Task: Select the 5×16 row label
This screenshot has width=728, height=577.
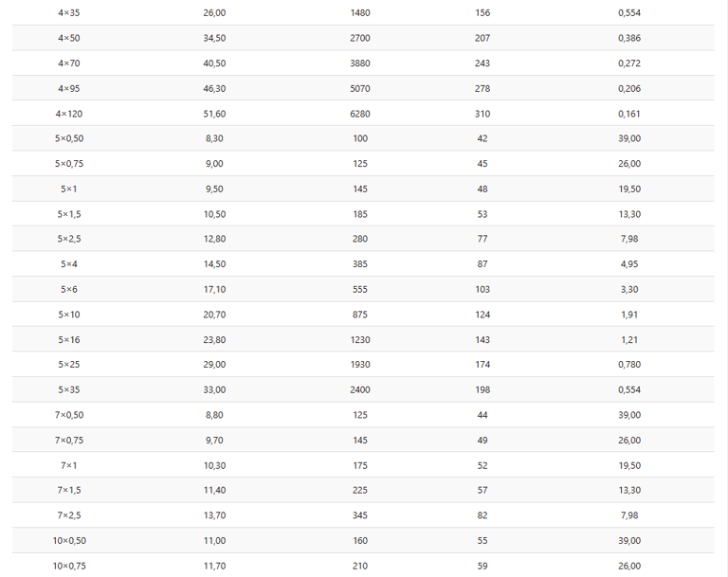Action: coord(69,339)
